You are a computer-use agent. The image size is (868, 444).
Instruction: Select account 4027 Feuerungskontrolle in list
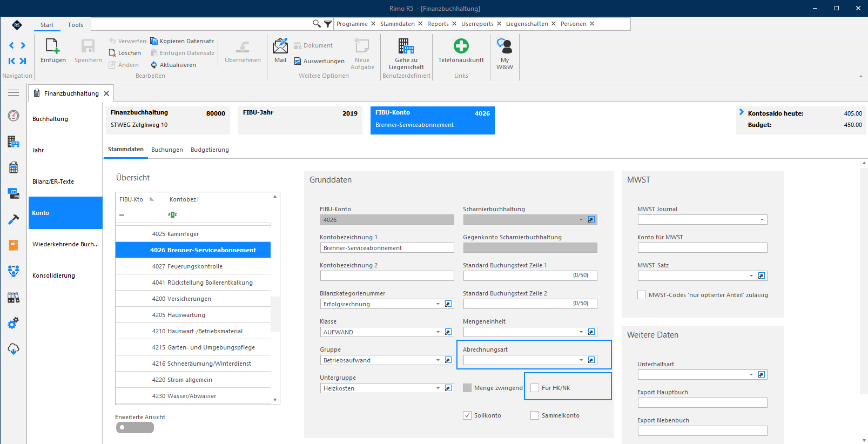pyautogui.click(x=193, y=266)
